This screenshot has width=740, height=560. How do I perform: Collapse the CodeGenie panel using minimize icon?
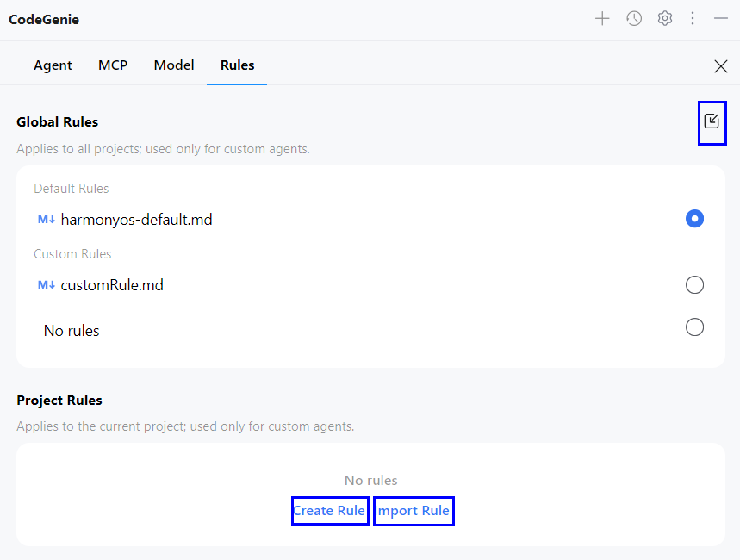721,18
